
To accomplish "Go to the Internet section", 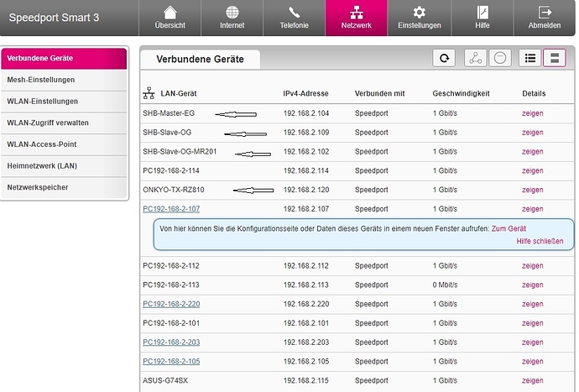I will (x=232, y=18).
